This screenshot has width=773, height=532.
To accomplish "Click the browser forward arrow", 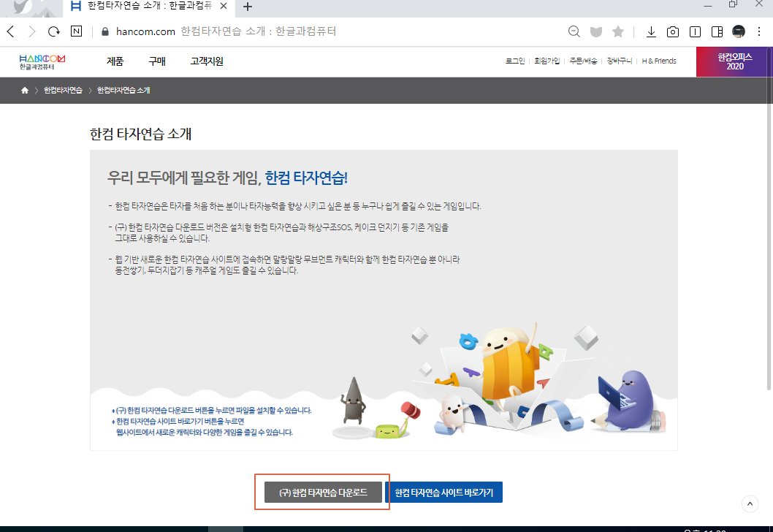I will 32,31.
